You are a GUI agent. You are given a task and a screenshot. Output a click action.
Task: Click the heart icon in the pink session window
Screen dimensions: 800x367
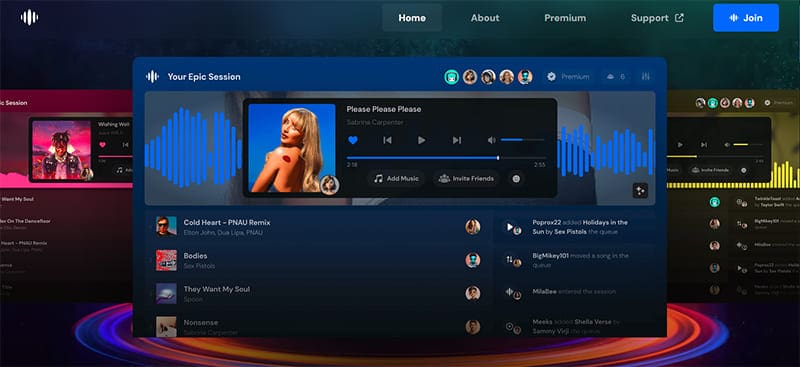point(103,145)
